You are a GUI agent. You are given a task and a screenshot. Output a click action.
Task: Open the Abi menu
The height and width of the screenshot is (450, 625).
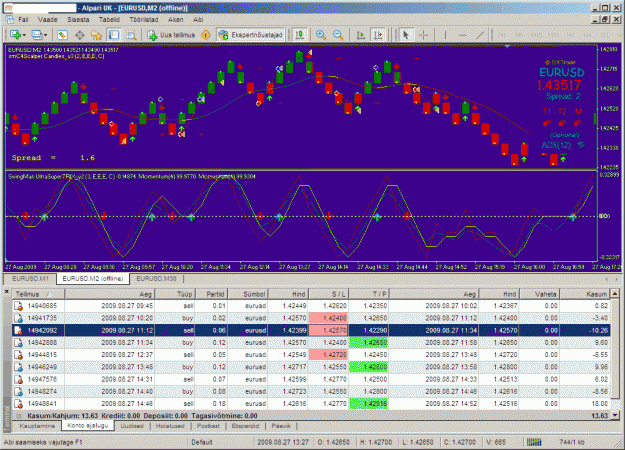[x=198, y=19]
